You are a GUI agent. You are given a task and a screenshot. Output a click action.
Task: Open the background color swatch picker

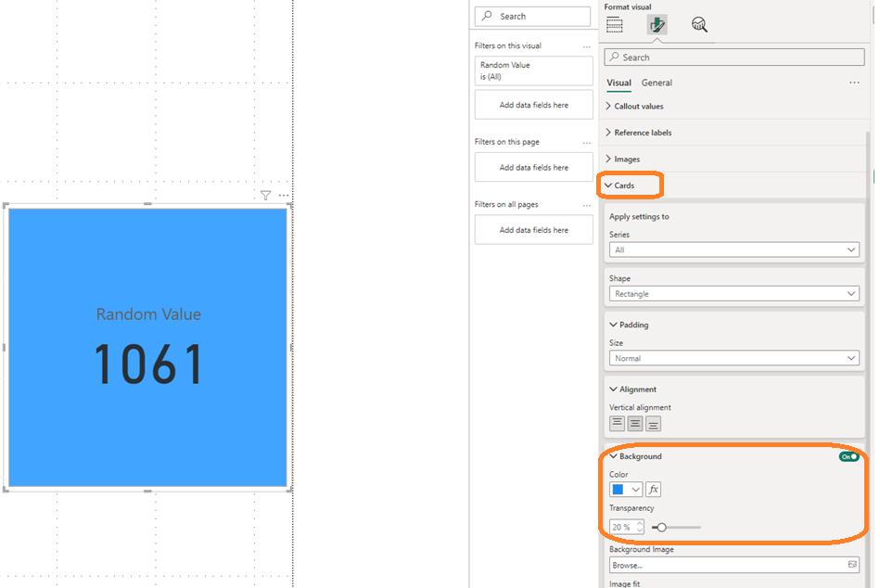point(626,490)
